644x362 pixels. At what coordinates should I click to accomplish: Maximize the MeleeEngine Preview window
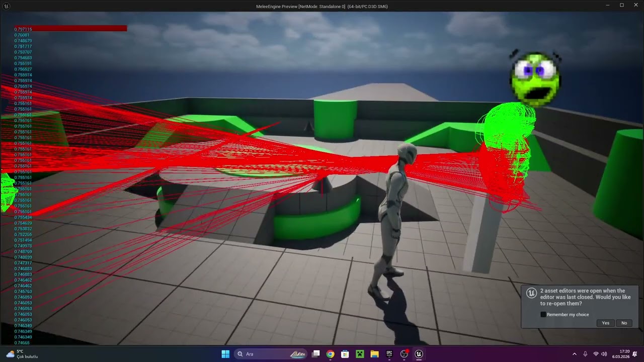coord(622,5)
